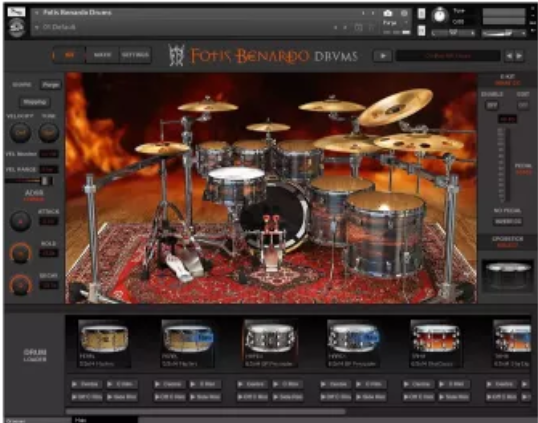Click the Hold value field
This screenshot has width=538, height=423.
click(48, 253)
